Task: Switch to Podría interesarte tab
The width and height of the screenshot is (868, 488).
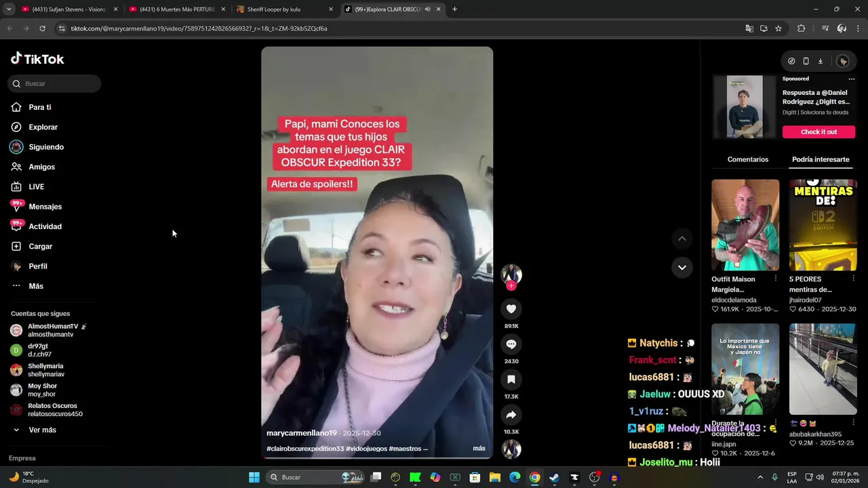Action: (821, 159)
